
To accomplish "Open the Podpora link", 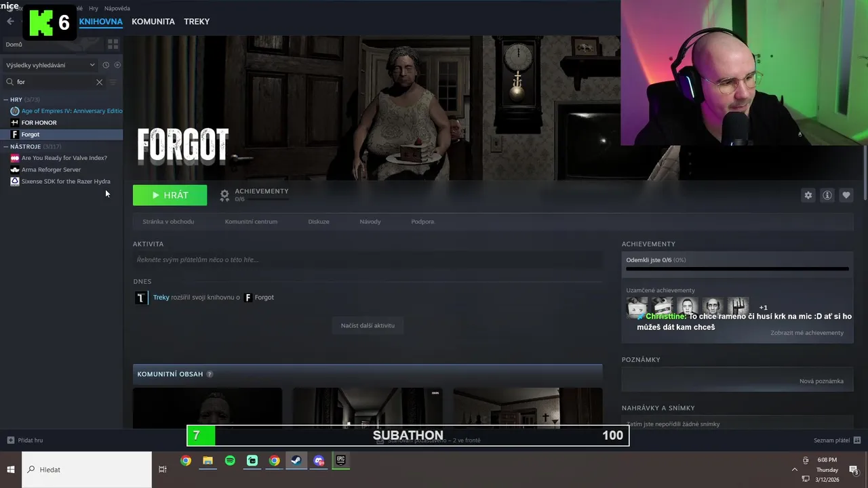I will point(422,222).
